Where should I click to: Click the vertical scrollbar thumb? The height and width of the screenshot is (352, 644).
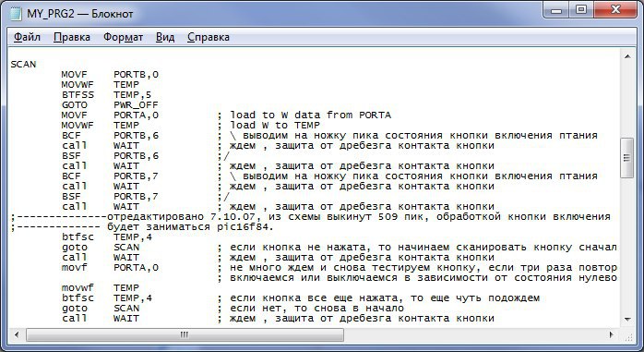[x=627, y=158]
